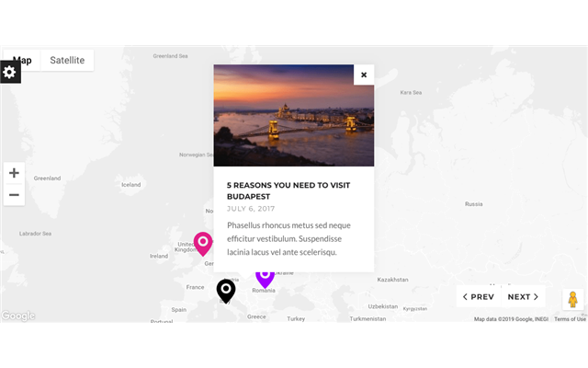Screen dimensions: 588x368
Task: Go to previous location with PREV
Action: (x=479, y=296)
